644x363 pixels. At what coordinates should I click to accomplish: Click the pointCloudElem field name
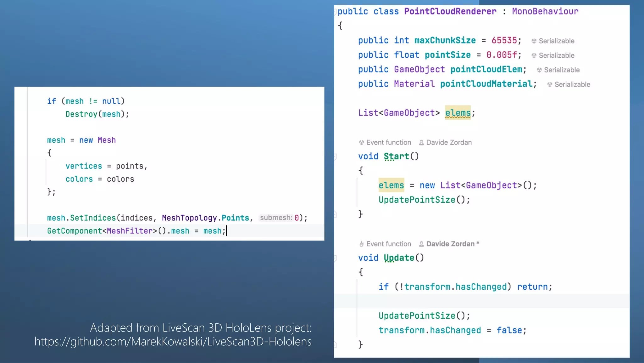[x=486, y=70]
